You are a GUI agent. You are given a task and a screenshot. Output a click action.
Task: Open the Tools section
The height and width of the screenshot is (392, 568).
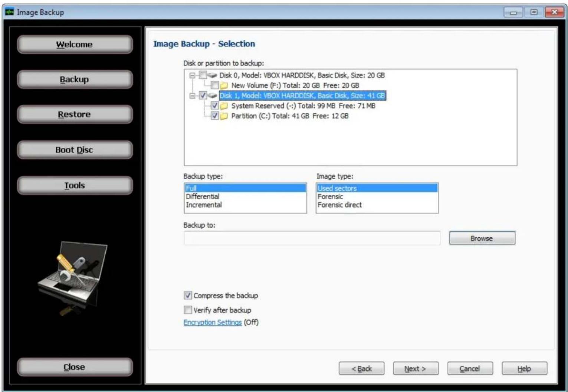[x=75, y=185]
